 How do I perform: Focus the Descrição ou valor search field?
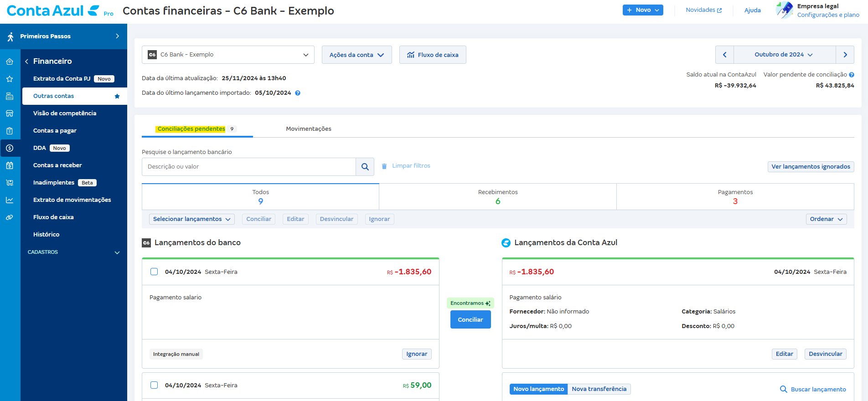click(x=249, y=167)
